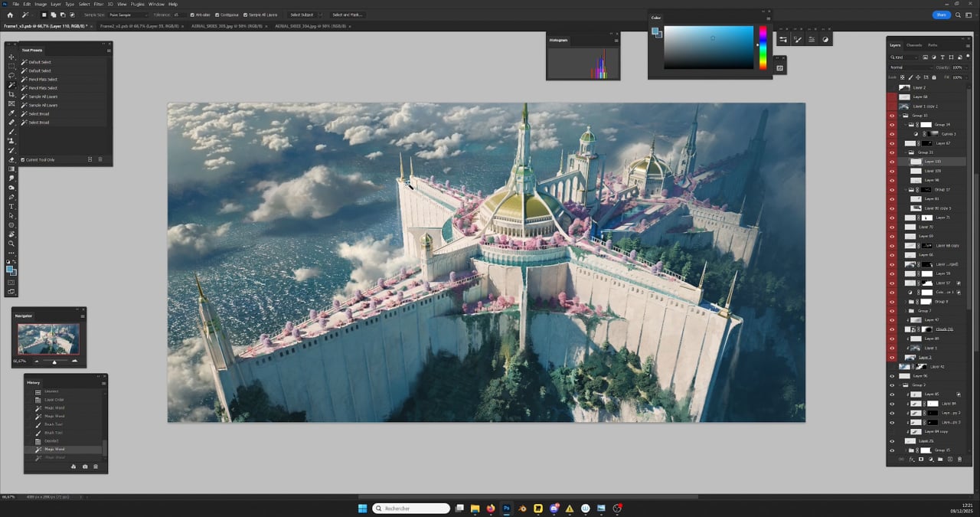Select the Move tool in toolbar
The image size is (980, 517).
(11, 57)
